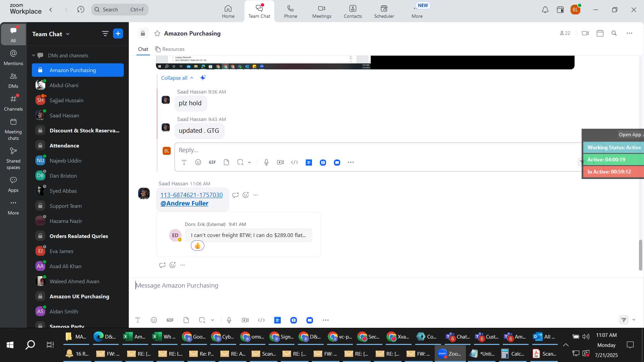Open the Home tab in Zoom

[228, 11]
